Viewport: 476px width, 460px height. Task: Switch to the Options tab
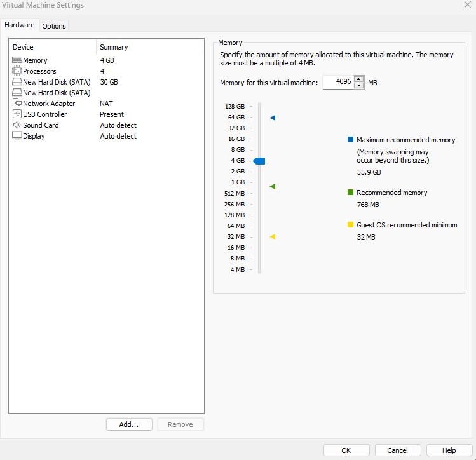[54, 26]
